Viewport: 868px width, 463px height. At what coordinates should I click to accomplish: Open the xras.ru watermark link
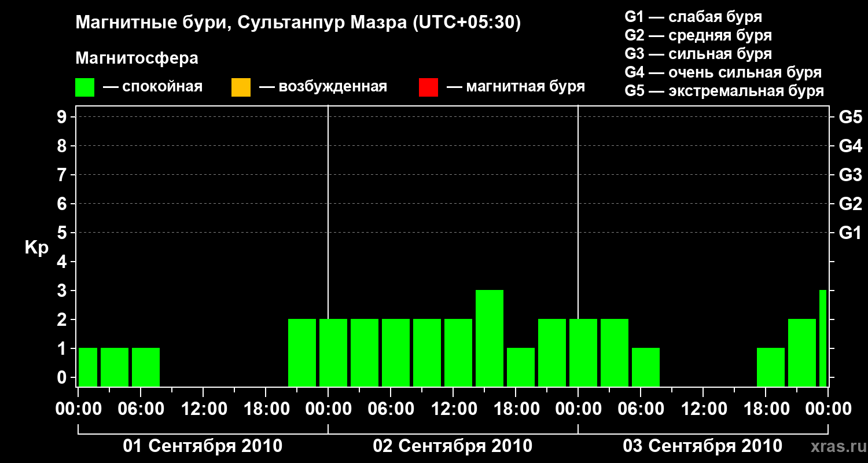coord(834,446)
